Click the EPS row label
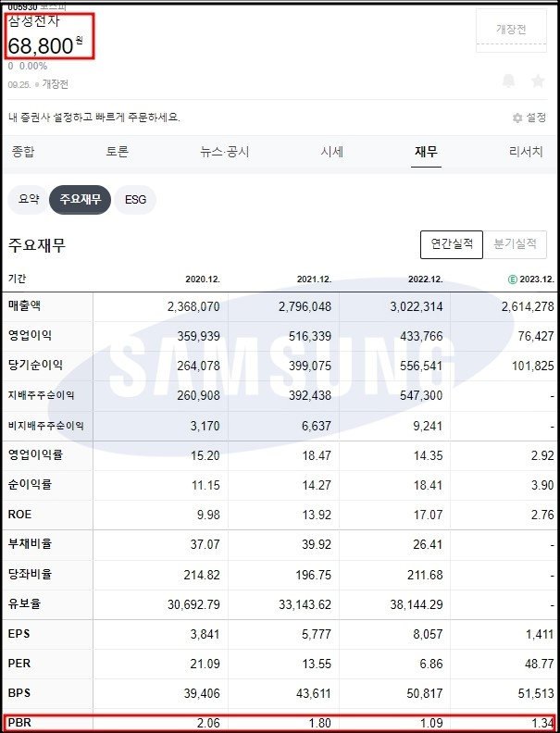The width and height of the screenshot is (560, 733). click(x=19, y=634)
